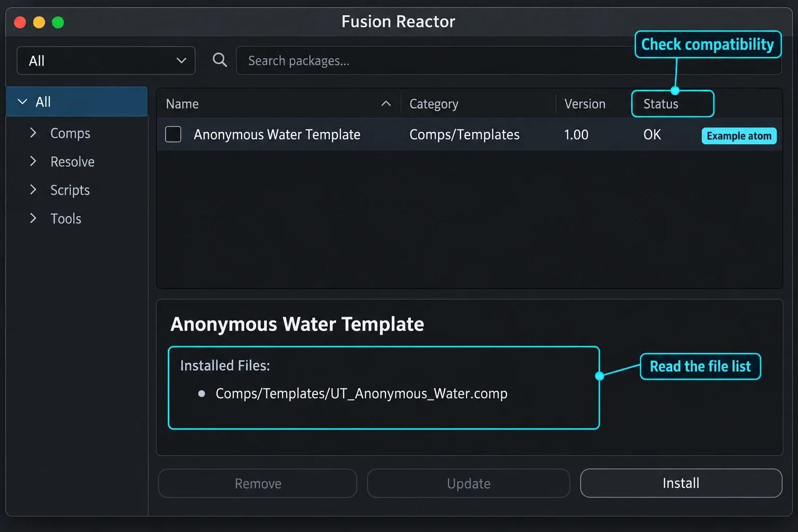Select the Tools category label

65,218
